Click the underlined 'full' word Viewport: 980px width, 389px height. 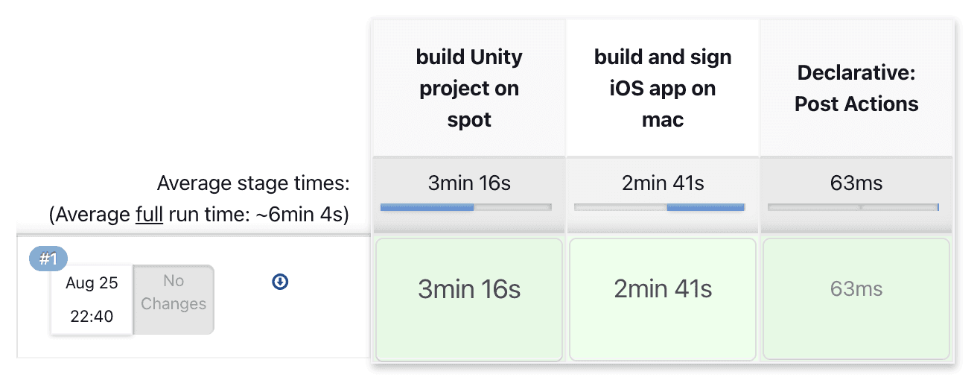[x=149, y=215]
